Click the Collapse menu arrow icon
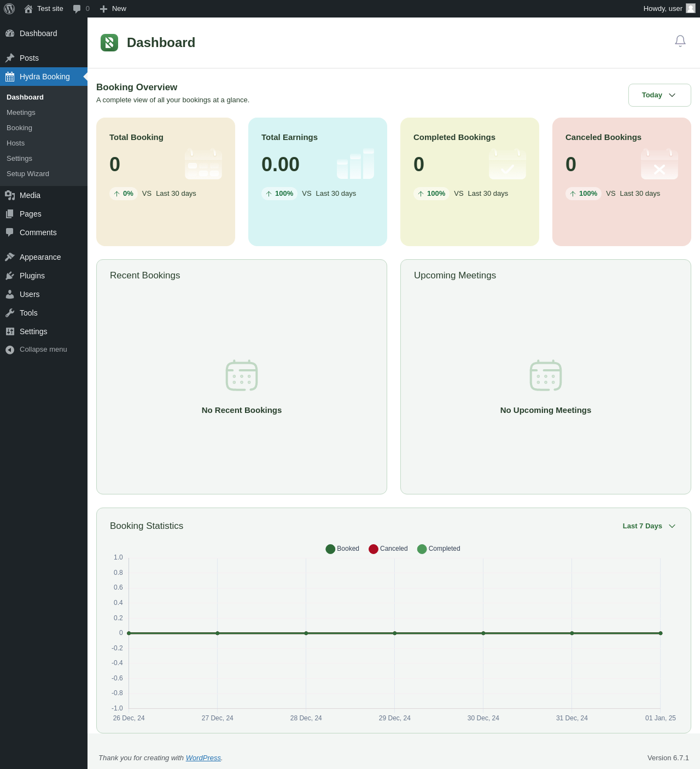Viewport: 700px width, 769px height. (10, 349)
